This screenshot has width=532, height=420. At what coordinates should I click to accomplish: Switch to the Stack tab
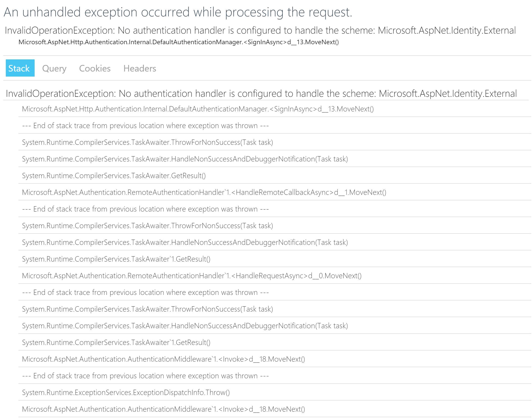[20, 68]
